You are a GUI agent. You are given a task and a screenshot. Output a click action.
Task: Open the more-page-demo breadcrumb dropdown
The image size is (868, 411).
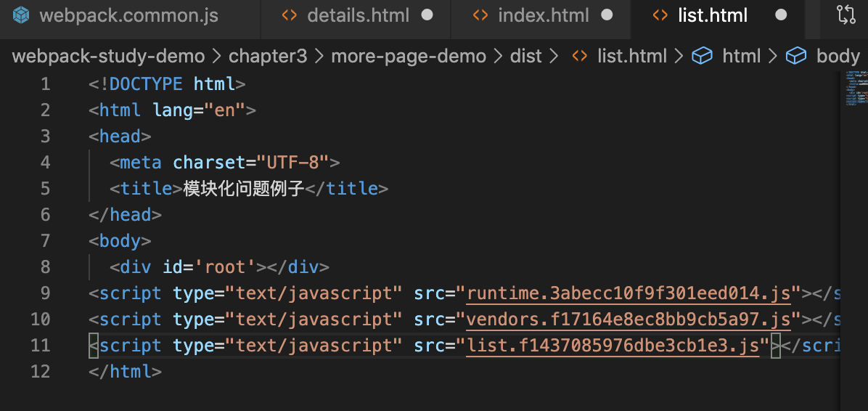pos(409,56)
